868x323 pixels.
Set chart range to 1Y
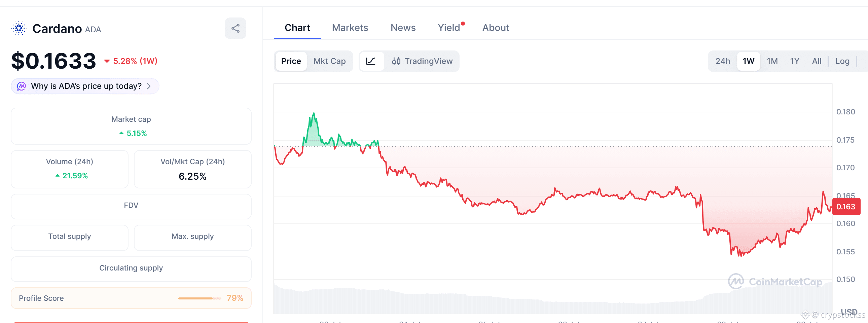[795, 61]
